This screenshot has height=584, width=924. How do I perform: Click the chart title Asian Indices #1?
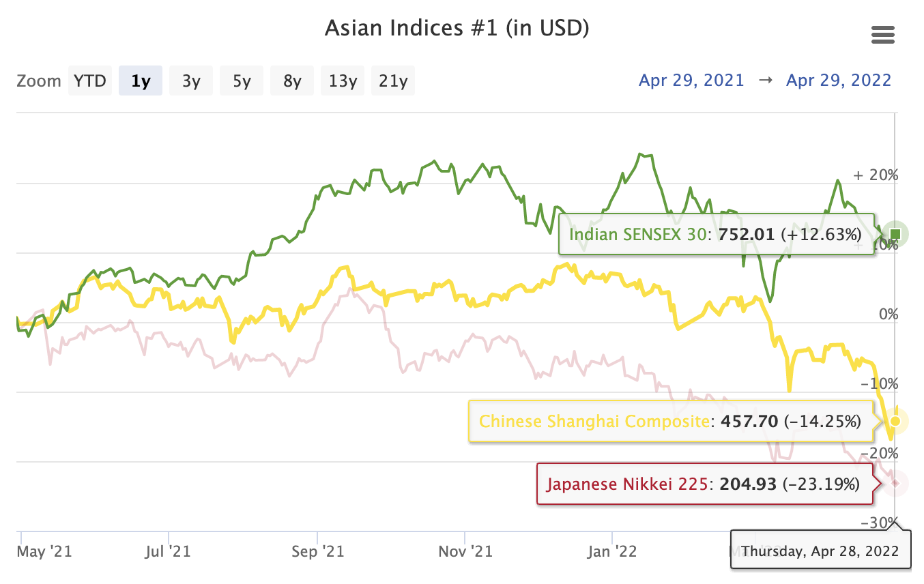click(x=457, y=28)
